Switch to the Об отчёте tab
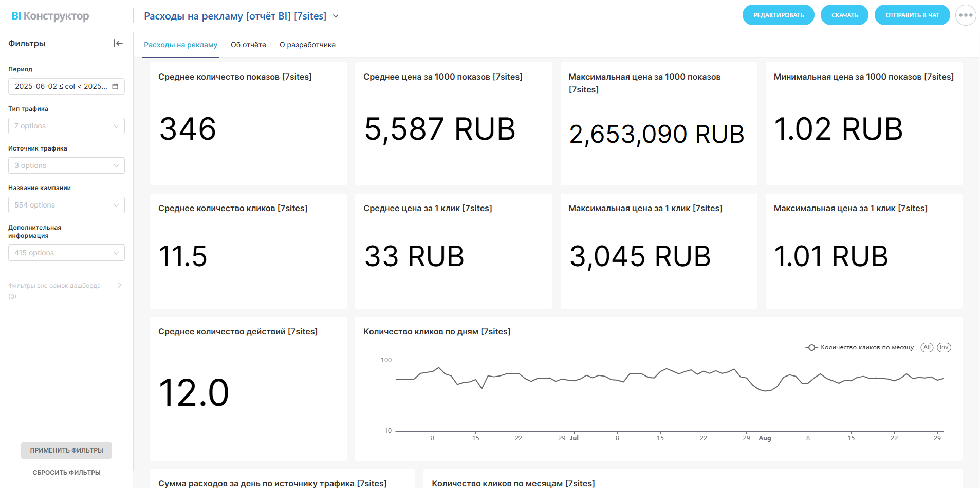The height and width of the screenshot is (489, 980). (x=248, y=45)
